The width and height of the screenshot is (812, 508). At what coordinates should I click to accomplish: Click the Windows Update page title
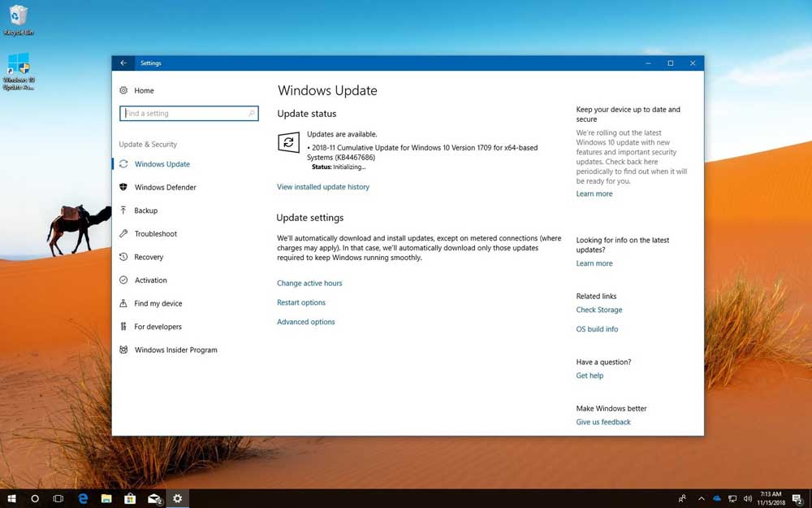[x=327, y=90]
